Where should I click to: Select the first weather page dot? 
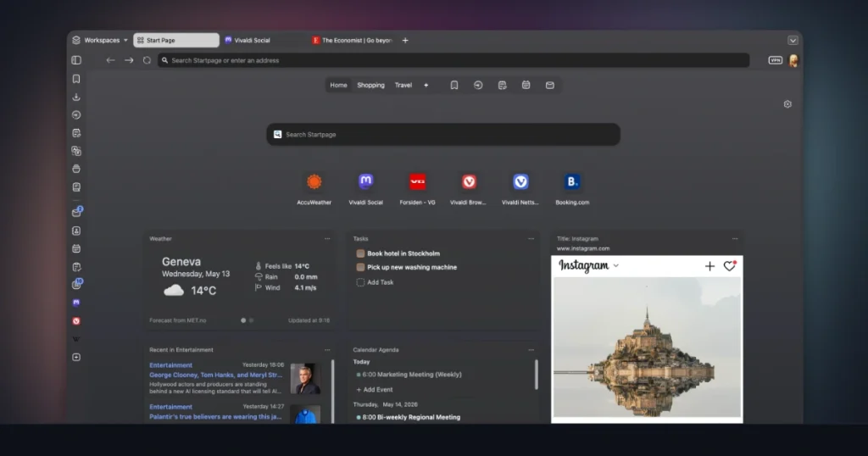pos(243,320)
